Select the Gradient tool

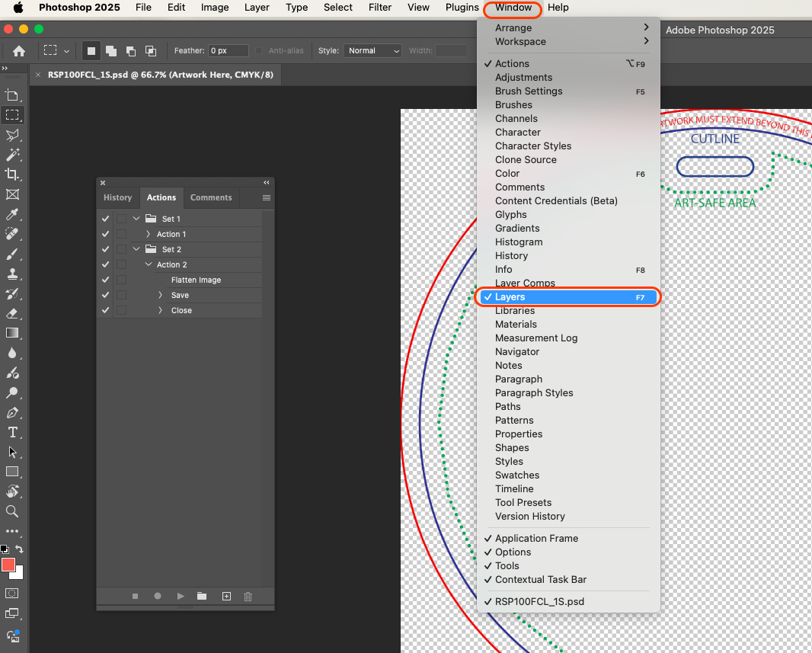[x=12, y=333]
